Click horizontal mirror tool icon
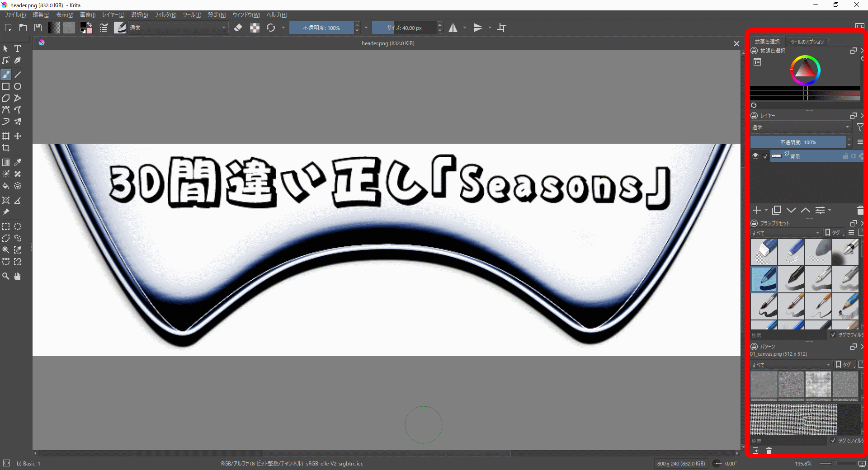Image resolution: width=868 pixels, height=470 pixels. (x=453, y=28)
